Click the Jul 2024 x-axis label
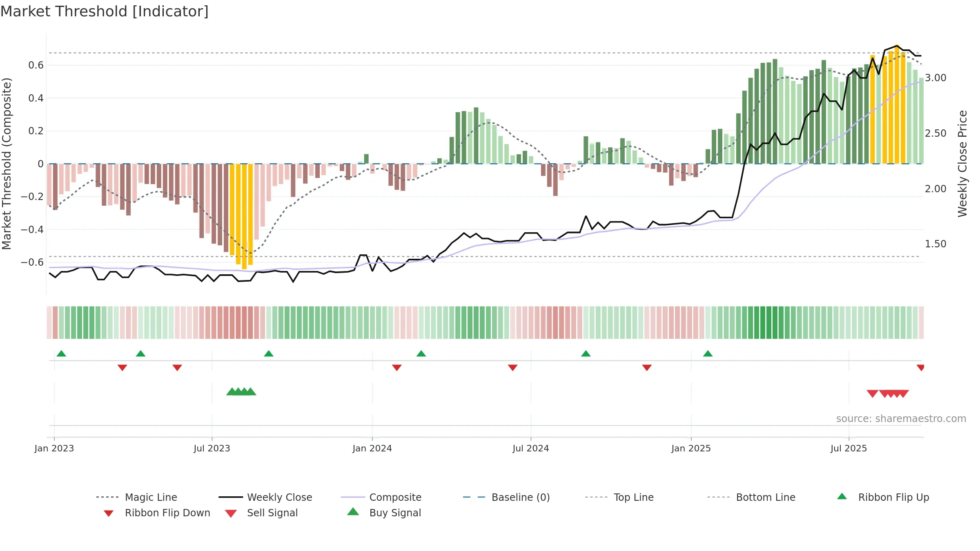 [x=531, y=448]
